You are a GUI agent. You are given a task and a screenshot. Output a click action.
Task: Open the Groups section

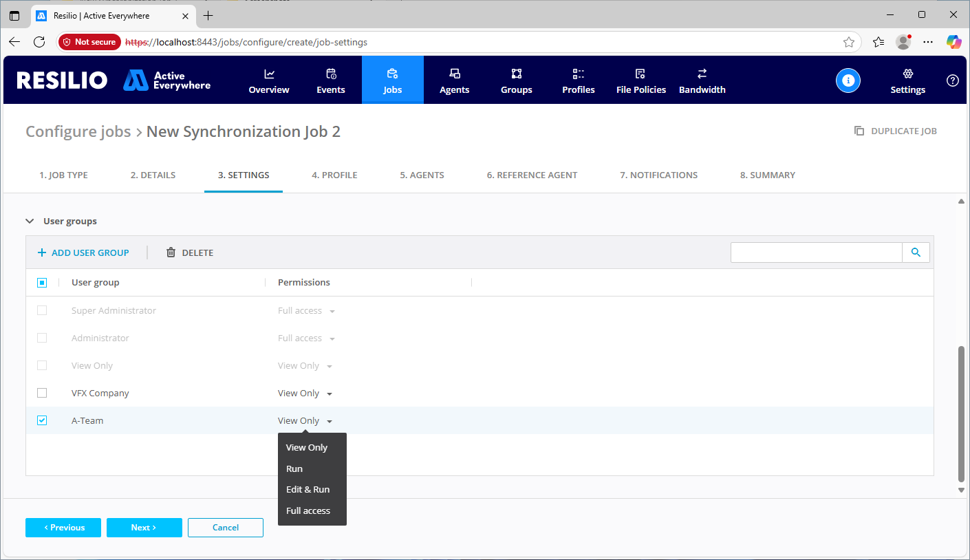(517, 80)
